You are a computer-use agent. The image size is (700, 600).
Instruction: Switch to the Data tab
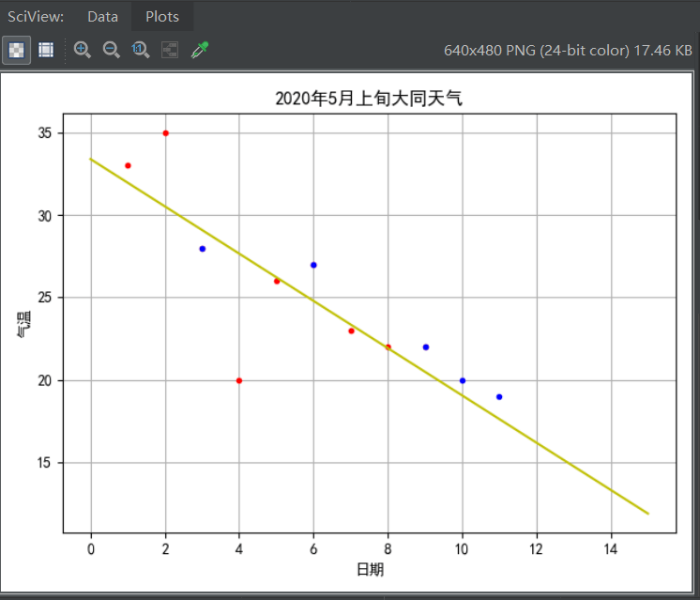pos(102,17)
